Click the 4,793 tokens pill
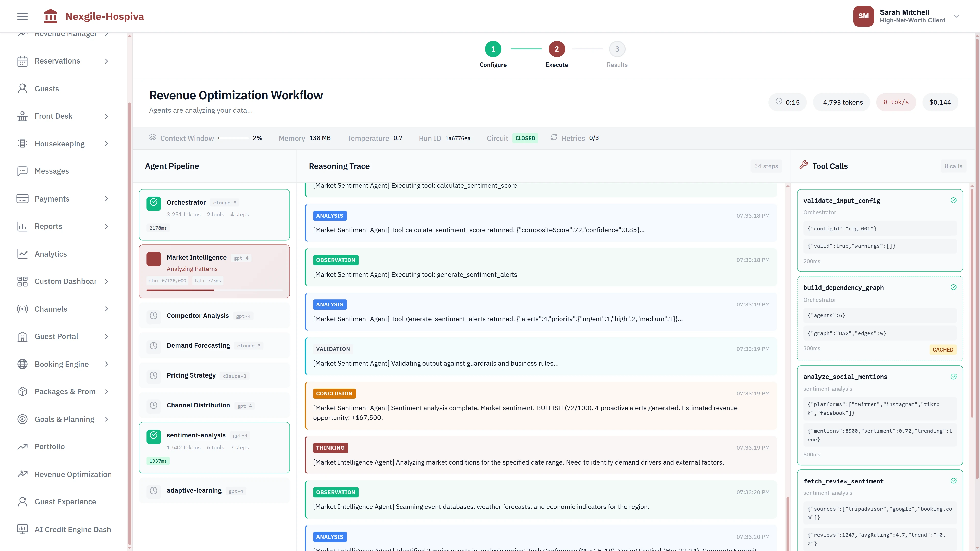This screenshot has width=980, height=551. tap(841, 102)
